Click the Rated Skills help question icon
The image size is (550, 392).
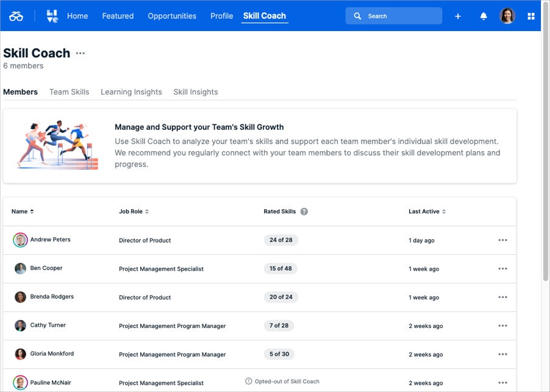tap(304, 212)
